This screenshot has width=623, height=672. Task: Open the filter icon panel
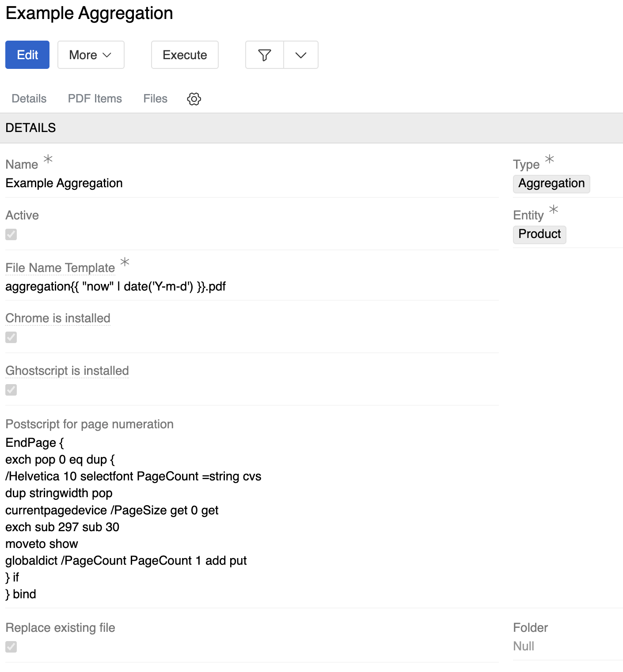tap(264, 55)
